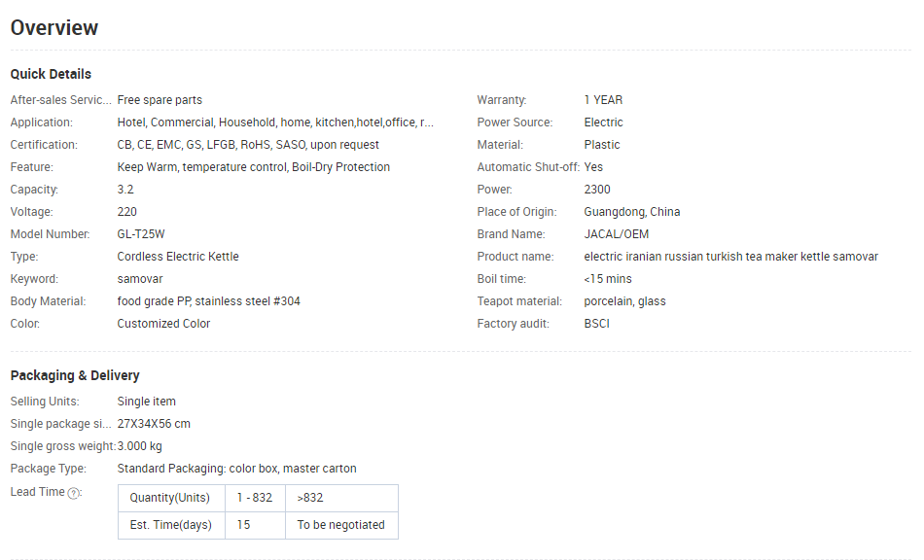Viewport: 924px width, 560px height.
Task: Click Package Type value 'Standard Packaging: color box'
Action: tap(237, 469)
